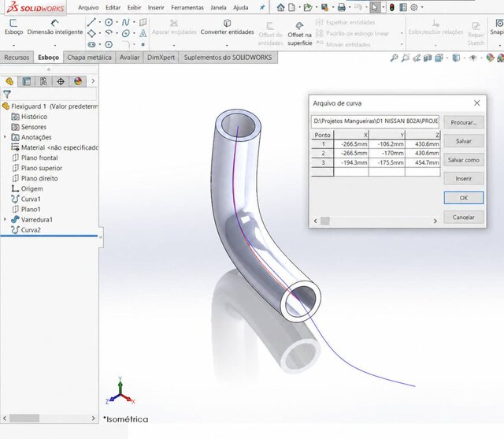Screen dimensions: 504x439
Task: Click the Salvar button in dialog
Action: (464, 141)
